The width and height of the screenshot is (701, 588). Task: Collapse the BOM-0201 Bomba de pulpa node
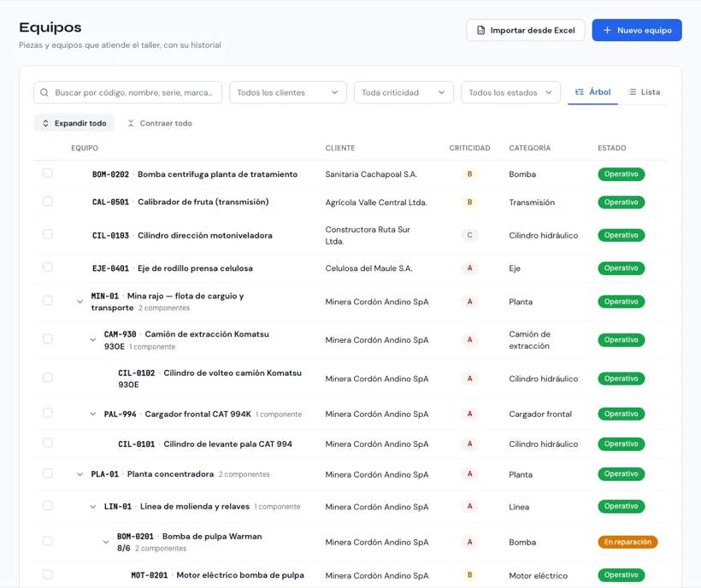tap(106, 542)
